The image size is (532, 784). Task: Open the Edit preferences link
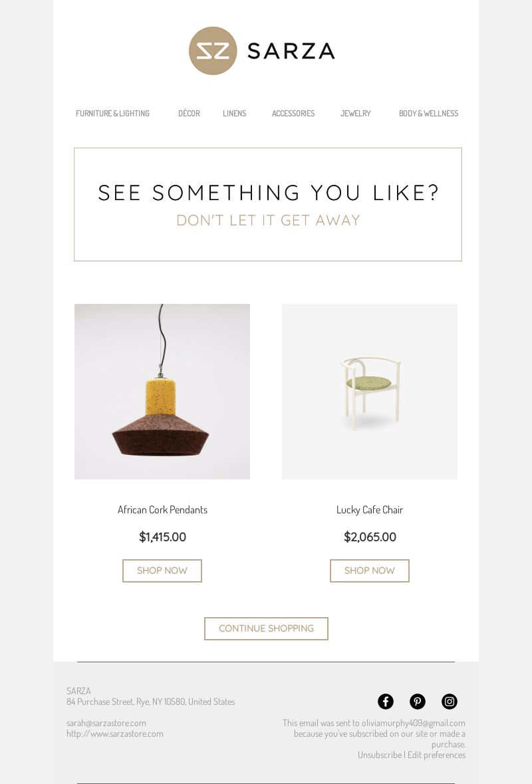[436, 755]
